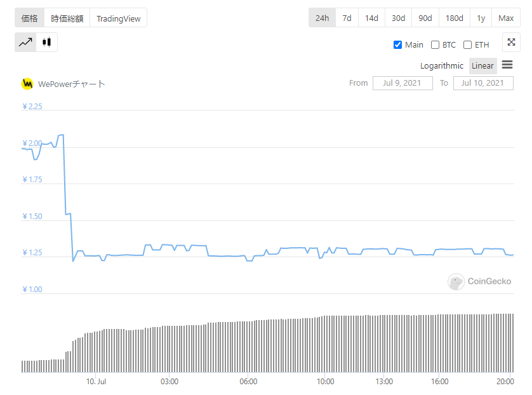Select the 90d time range
This screenshot has height=395, width=532.
(x=425, y=18)
